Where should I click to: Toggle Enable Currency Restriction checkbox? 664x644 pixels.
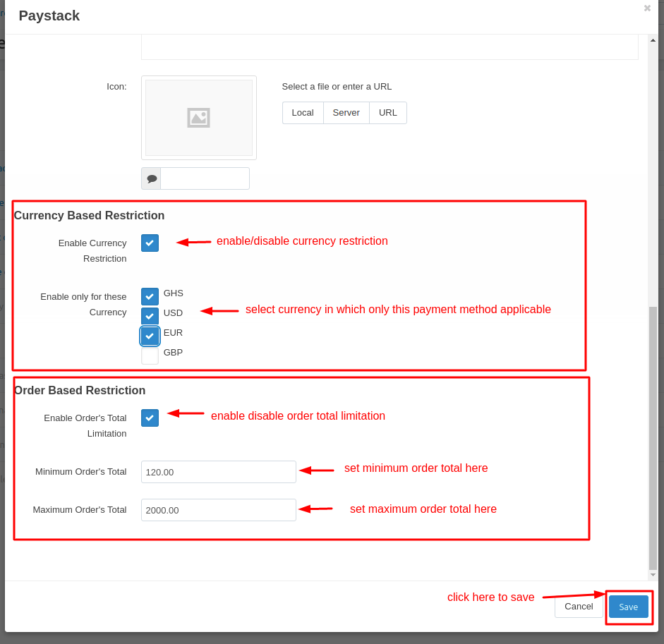coord(150,243)
